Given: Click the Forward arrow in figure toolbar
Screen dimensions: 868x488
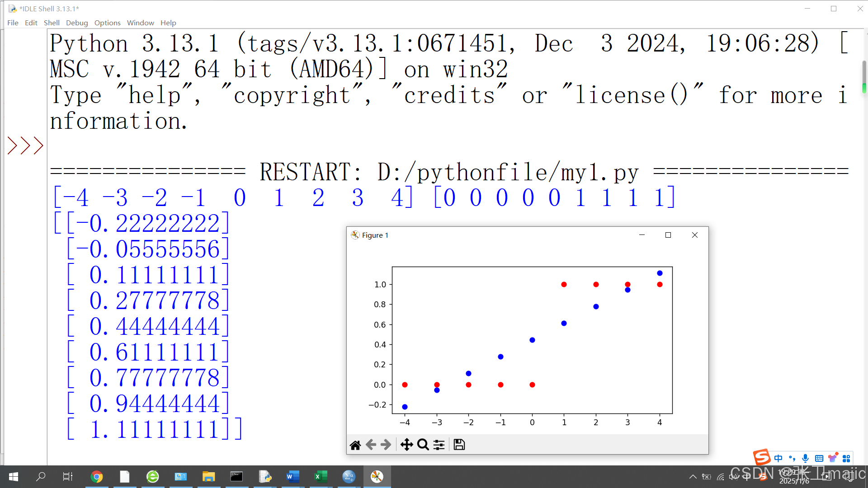Looking at the screenshot, I should coord(386,445).
